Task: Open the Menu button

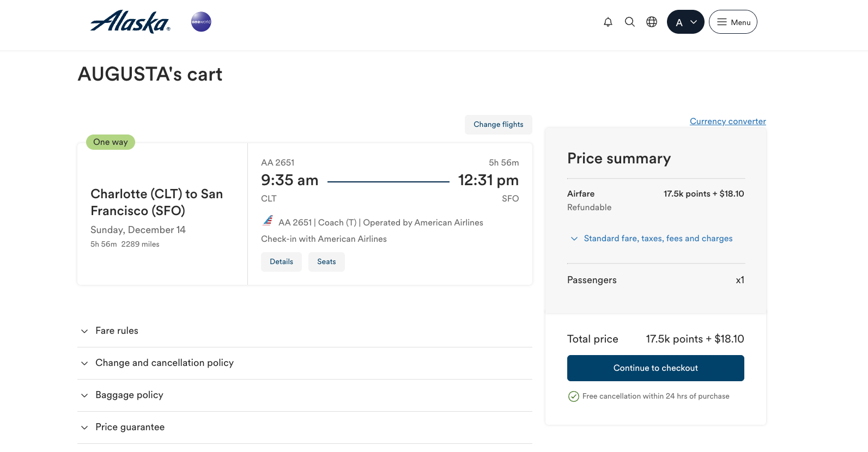Action: 733,22
